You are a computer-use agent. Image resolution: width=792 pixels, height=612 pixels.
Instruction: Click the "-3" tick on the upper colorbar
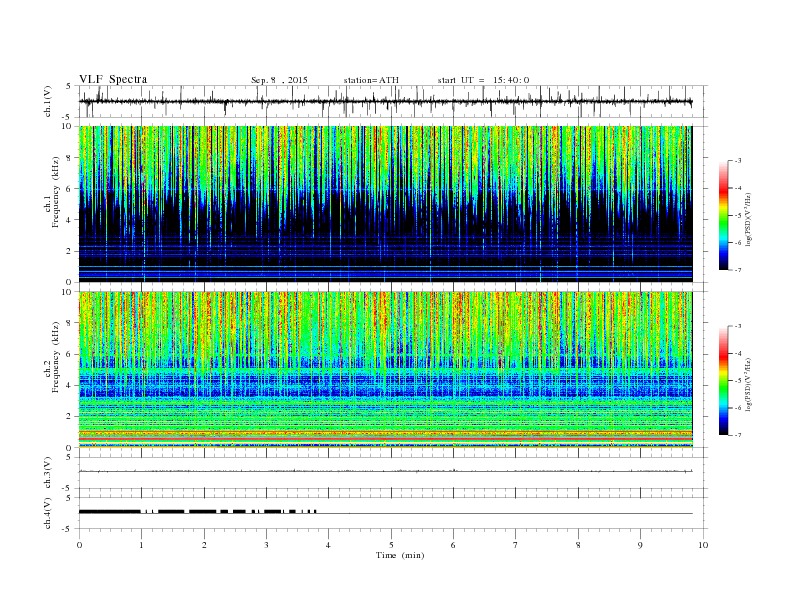tap(738, 161)
